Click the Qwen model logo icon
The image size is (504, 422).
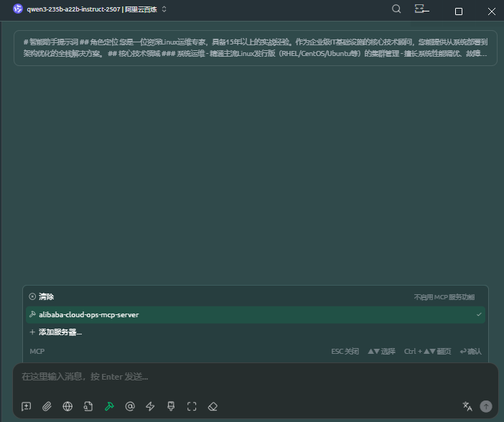click(18, 9)
